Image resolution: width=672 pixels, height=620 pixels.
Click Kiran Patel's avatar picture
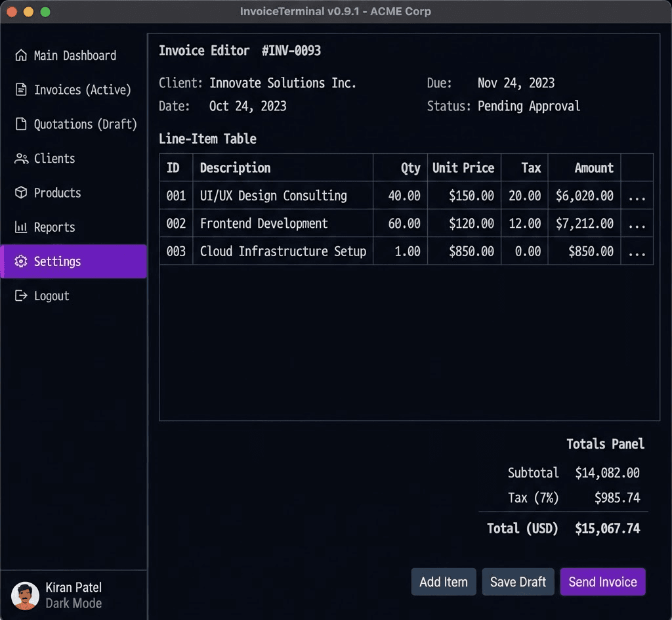coord(26,596)
